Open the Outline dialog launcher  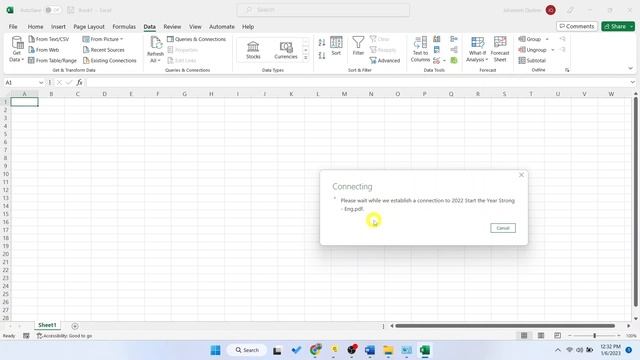tap(567, 70)
